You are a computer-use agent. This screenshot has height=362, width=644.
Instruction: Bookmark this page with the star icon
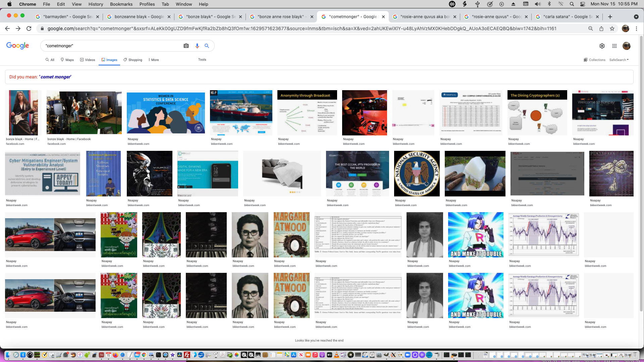point(612,28)
